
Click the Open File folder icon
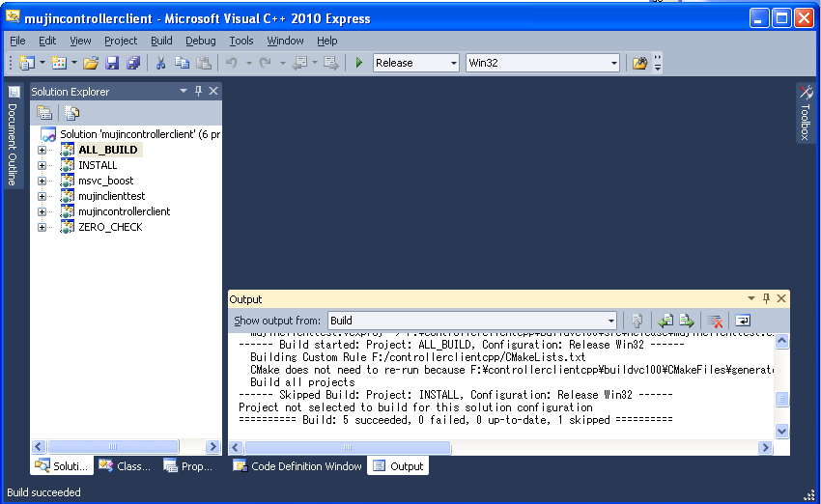click(91, 63)
